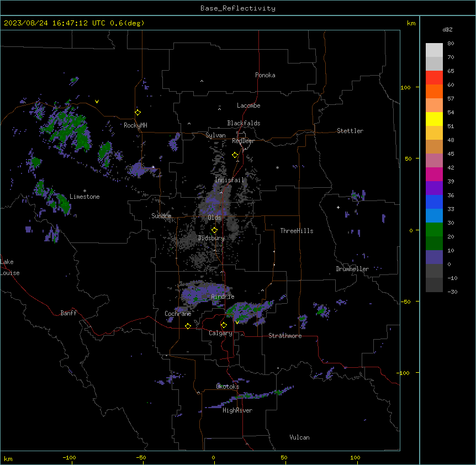The height and width of the screenshot is (465, 476).
Task: Click the Innisfail city label
Action: pyautogui.click(x=230, y=180)
